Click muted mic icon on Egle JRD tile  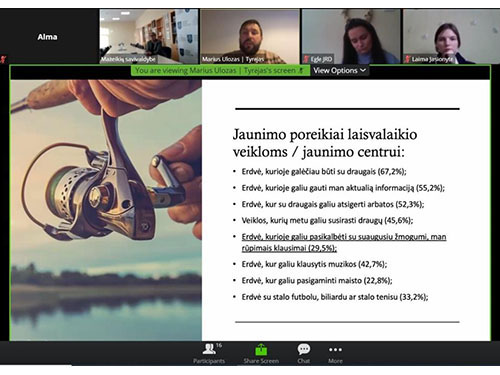[x=306, y=59]
